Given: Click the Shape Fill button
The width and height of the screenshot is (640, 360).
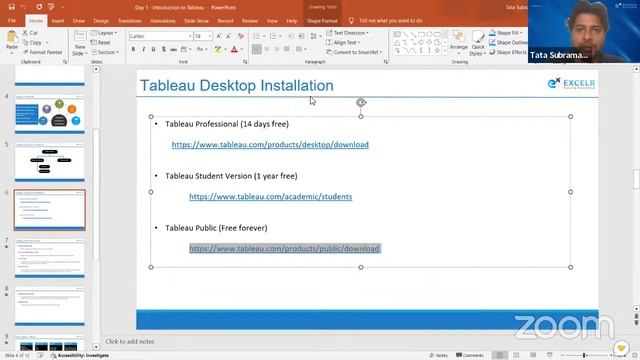Looking at the screenshot, I should coord(506,33).
